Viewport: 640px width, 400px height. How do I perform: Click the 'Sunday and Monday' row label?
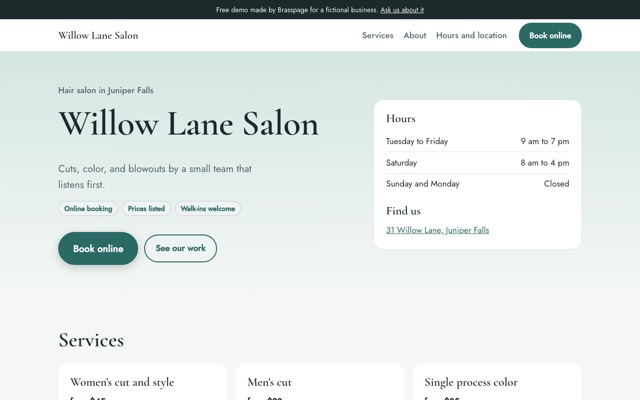(422, 184)
